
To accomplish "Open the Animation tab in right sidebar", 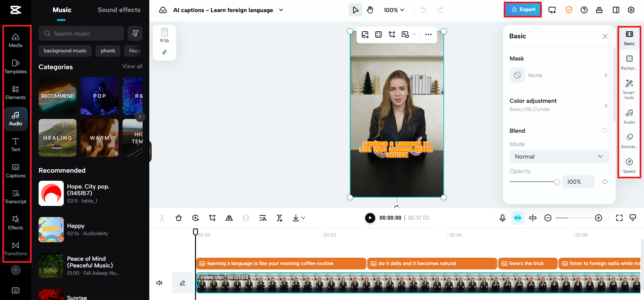I will click(x=629, y=141).
